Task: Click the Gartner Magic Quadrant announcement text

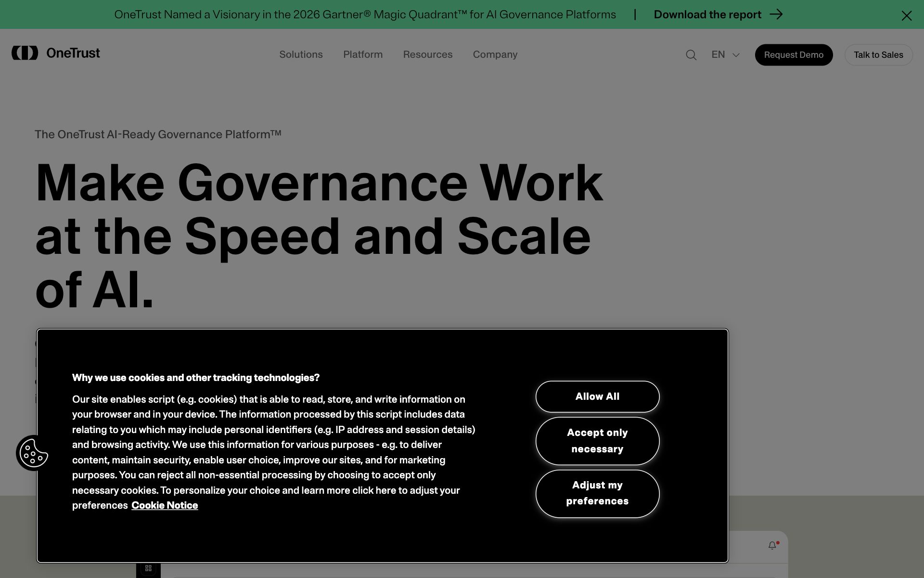Action: 365,14
